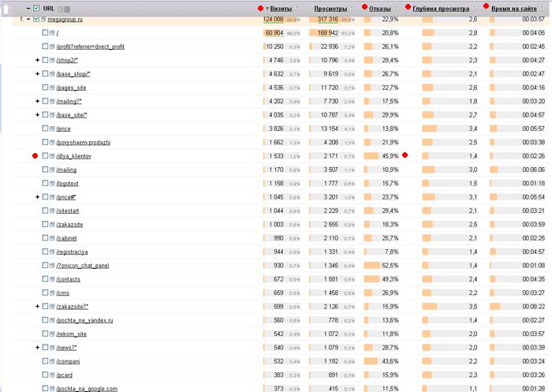Expand the /base_shop/* group
The height and width of the screenshot is (392, 552).
[x=37, y=74]
